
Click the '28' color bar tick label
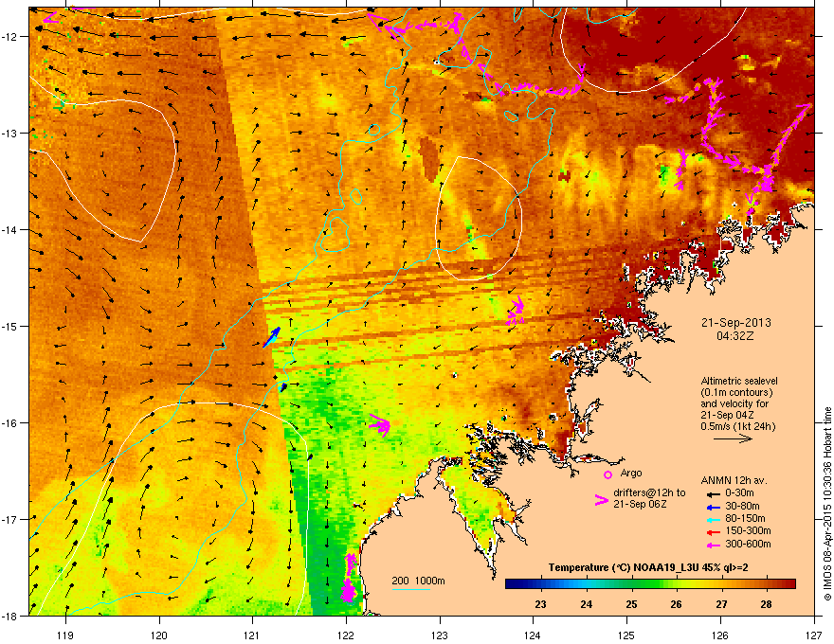pos(766,604)
